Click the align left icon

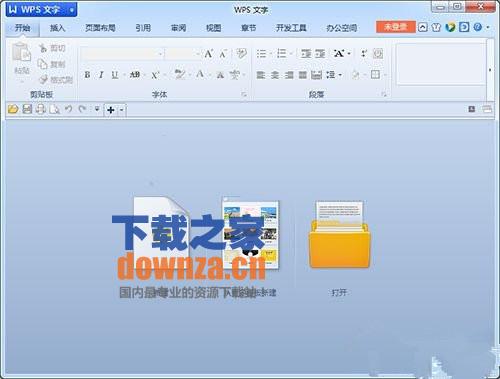261,75
